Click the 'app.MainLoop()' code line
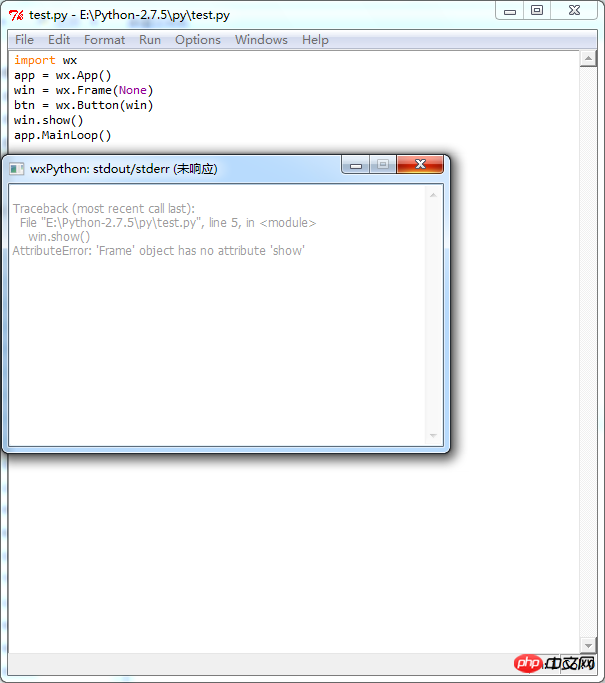 (63, 135)
